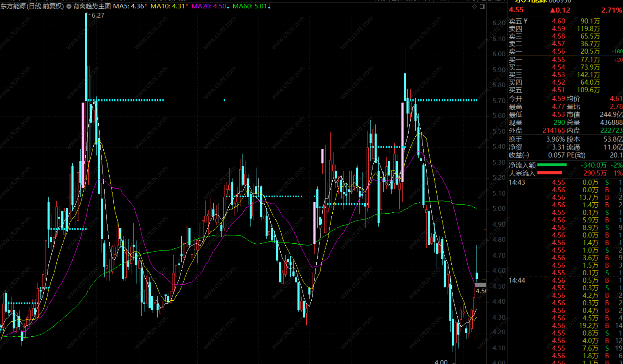This screenshot has height=364, width=623.
Task: Click the diamond icon above the chart
Action: point(475,6)
